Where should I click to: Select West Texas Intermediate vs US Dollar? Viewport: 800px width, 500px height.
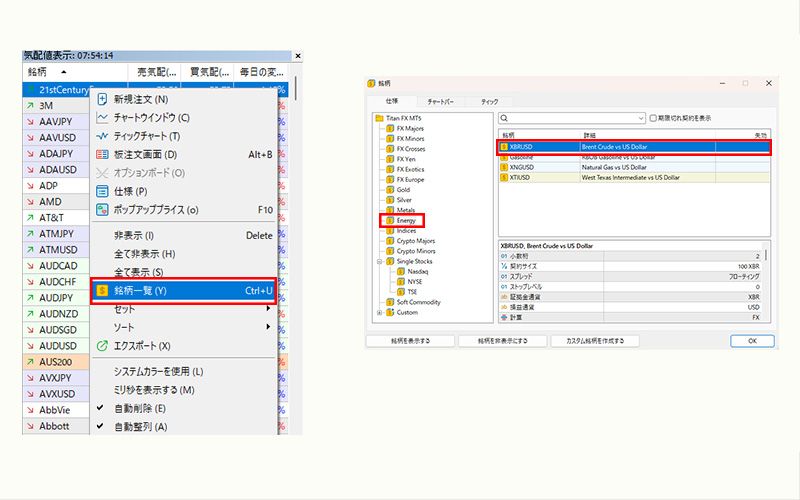(631, 178)
